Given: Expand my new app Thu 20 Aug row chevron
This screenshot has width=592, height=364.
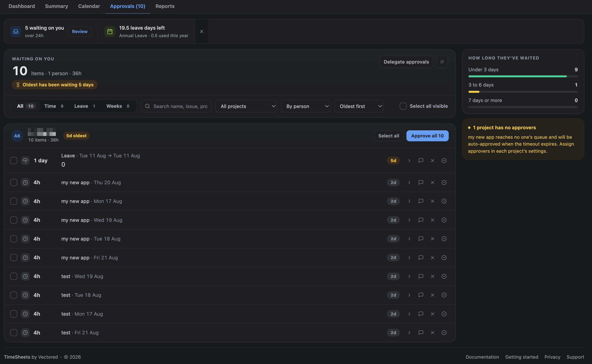Looking at the screenshot, I should click(x=409, y=183).
